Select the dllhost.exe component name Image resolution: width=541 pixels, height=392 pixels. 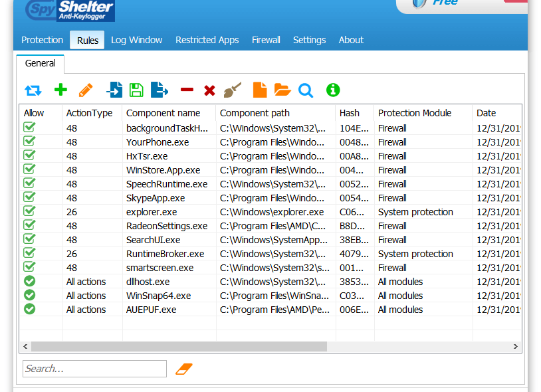148,282
